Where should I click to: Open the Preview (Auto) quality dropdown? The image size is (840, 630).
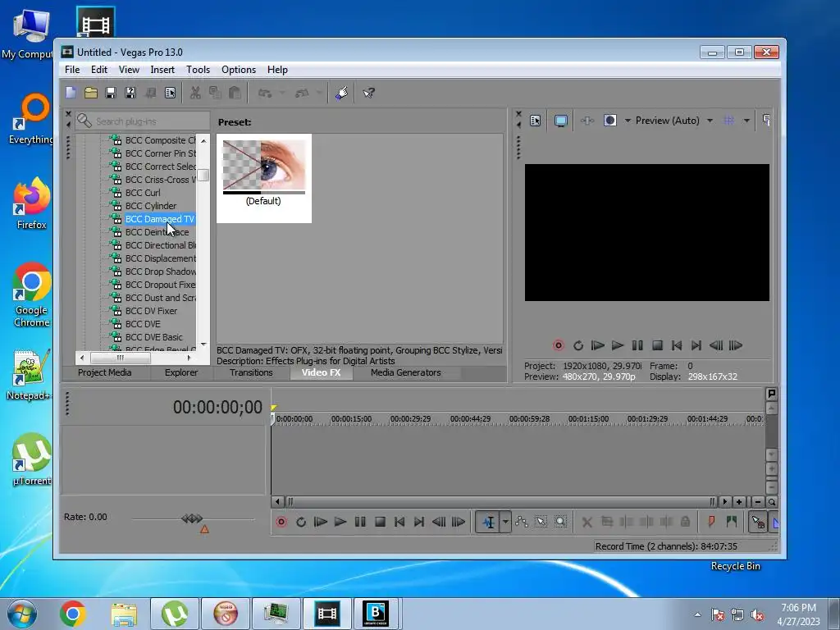[710, 121]
